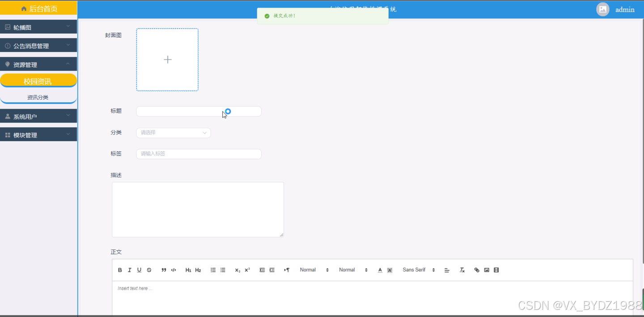
Task: Open the second Normal heading dropdown
Action: tap(353, 270)
